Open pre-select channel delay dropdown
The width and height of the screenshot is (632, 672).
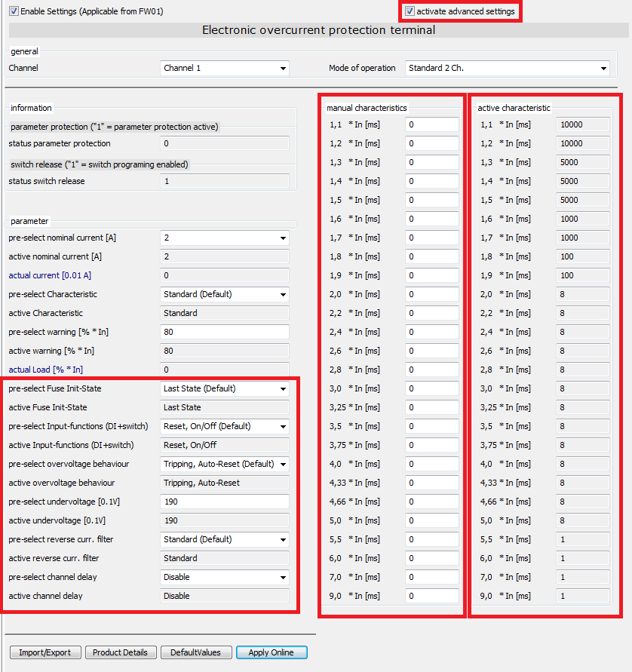pos(225,577)
